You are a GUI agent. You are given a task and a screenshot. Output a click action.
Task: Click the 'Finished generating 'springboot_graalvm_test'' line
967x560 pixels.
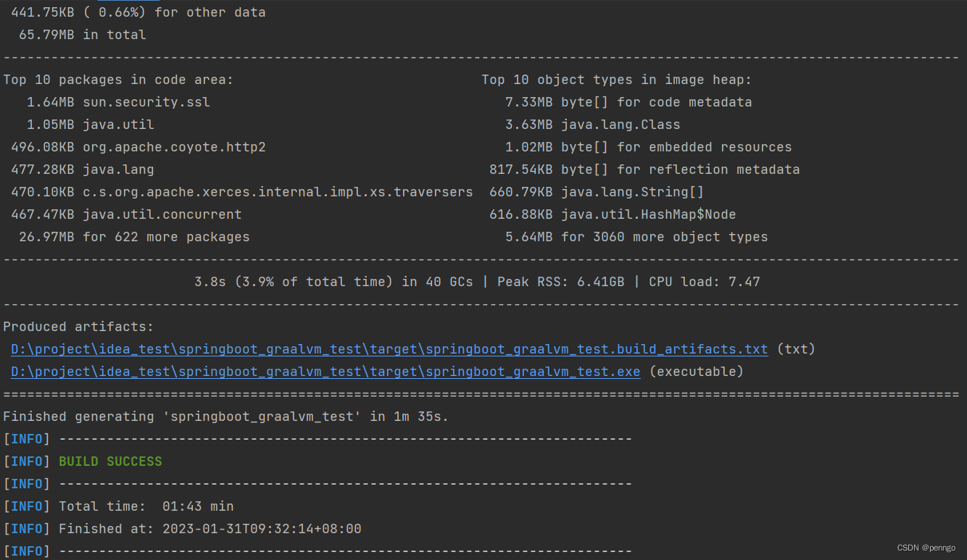[226, 417]
